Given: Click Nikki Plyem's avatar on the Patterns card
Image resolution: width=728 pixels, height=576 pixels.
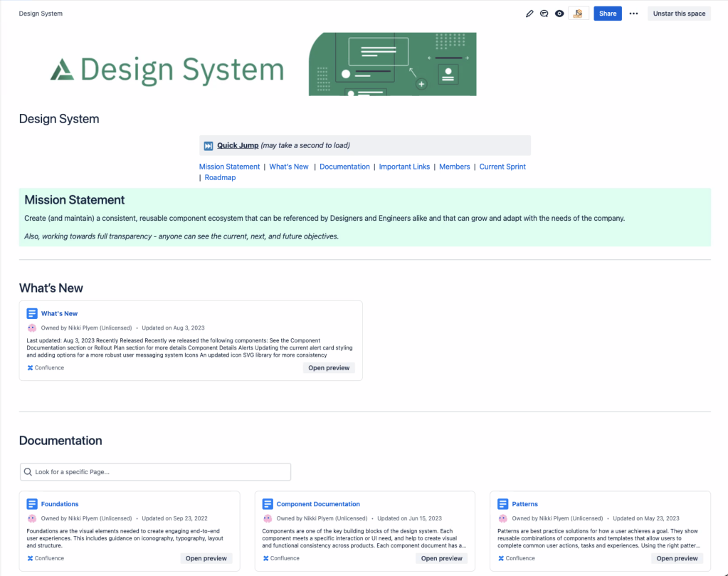Looking at the screenshot, I should click(x=502, y=518).
